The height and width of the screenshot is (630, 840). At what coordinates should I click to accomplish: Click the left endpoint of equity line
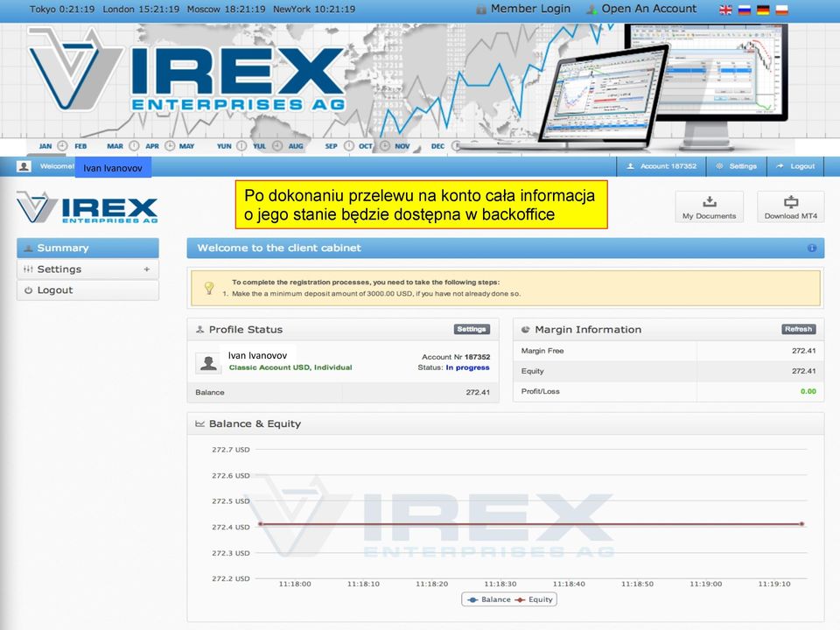[x=261, y=524]
